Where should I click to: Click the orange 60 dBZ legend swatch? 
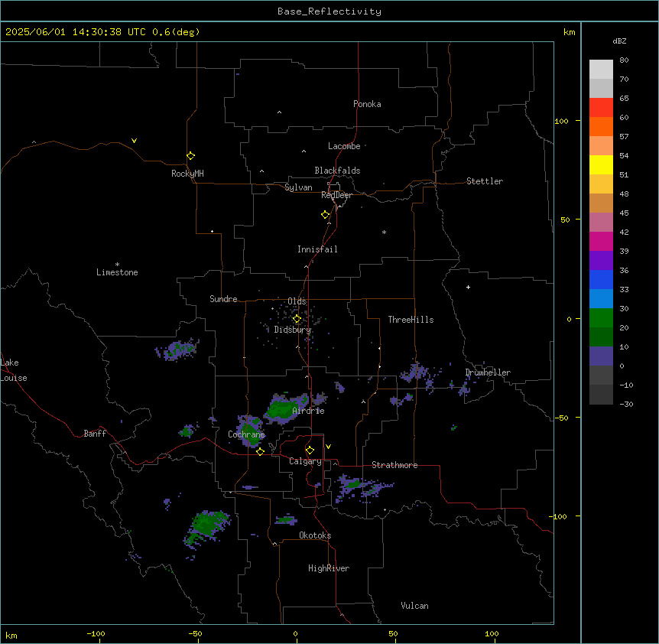[601, 126]
